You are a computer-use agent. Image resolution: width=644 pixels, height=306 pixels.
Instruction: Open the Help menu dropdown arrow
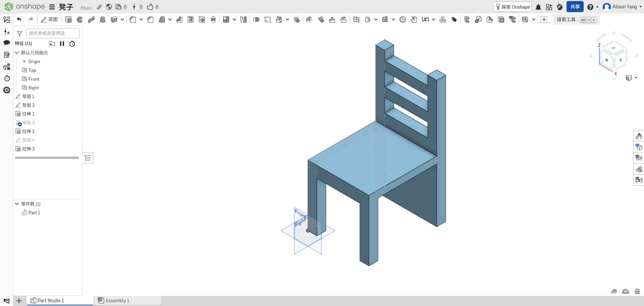coord(597,7)
